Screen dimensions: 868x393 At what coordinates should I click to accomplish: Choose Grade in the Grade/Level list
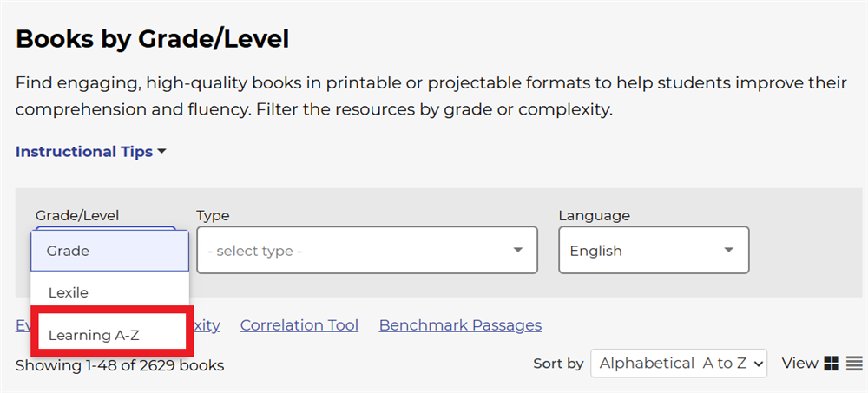click(109, 251)
